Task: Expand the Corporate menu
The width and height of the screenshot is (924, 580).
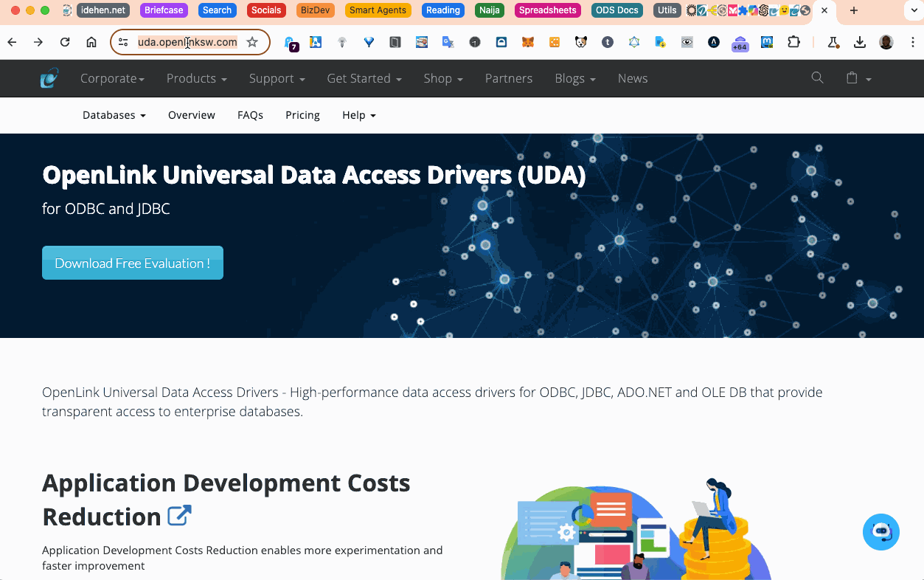Action: click(112, 78)
